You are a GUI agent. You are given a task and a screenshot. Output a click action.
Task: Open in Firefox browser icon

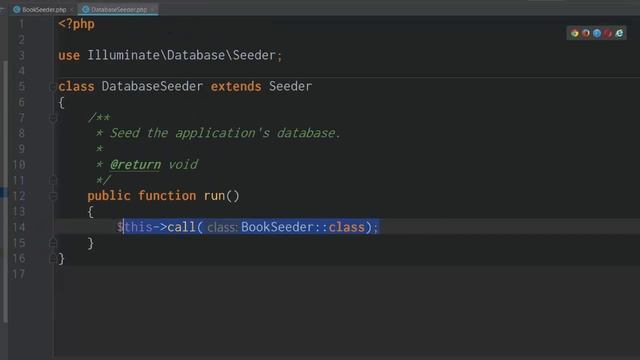tap(586, 33)
